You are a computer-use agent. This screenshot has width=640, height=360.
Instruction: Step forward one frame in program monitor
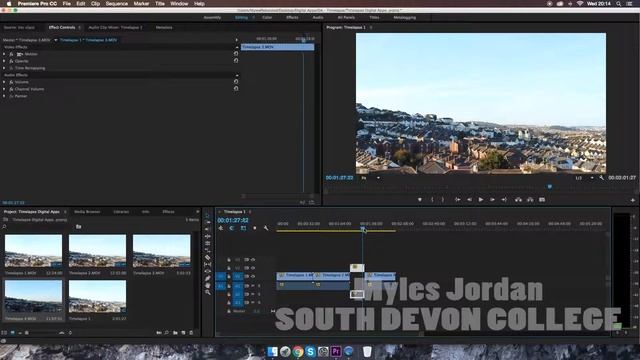[x=493, y=200]
